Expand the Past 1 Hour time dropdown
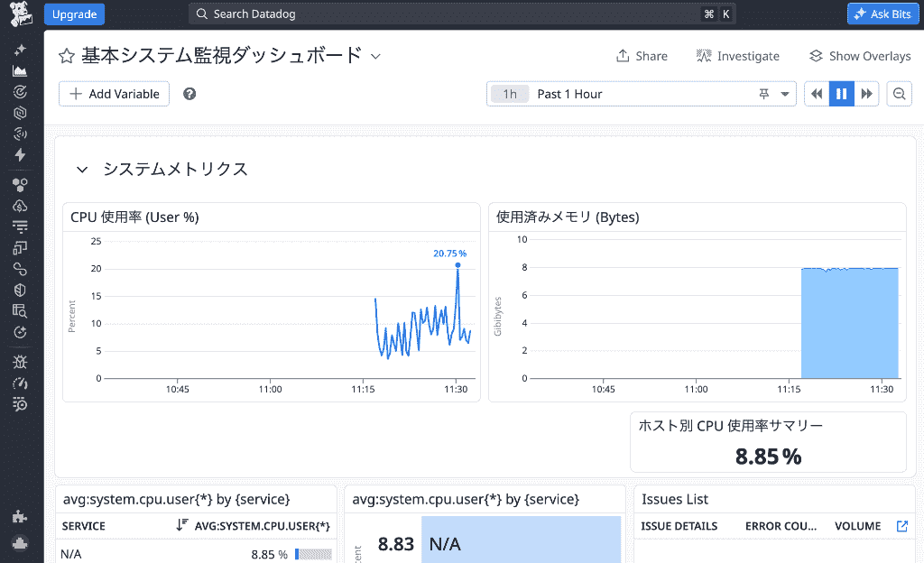 point(785,94)
